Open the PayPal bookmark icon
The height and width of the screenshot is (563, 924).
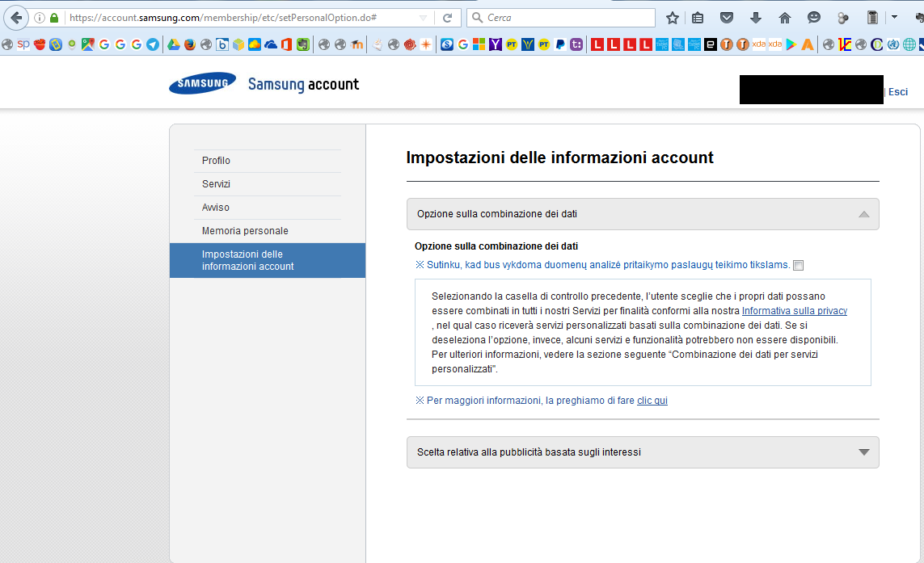click(x=560, y=44)
